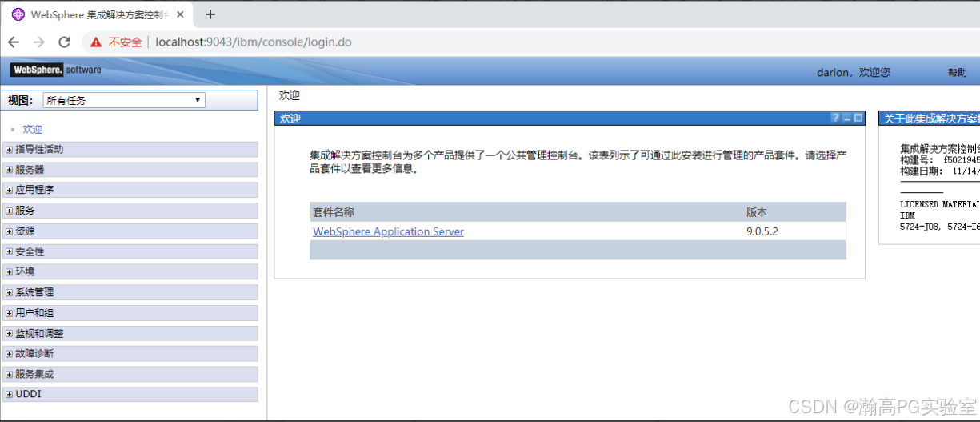The image size is (980, 422).
Task: Click the version value 9.0.5.2
Action: [x=762, y=231]
